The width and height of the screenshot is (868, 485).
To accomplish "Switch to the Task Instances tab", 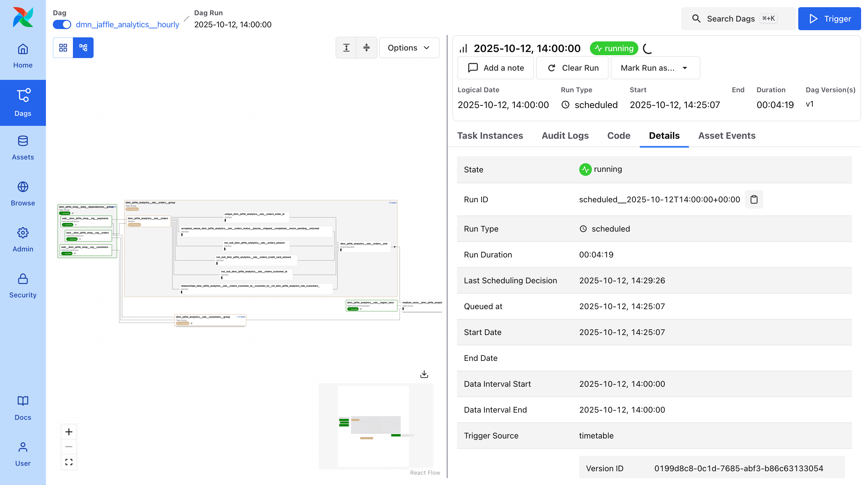I will pyautogui.click(x=490, y=136).
